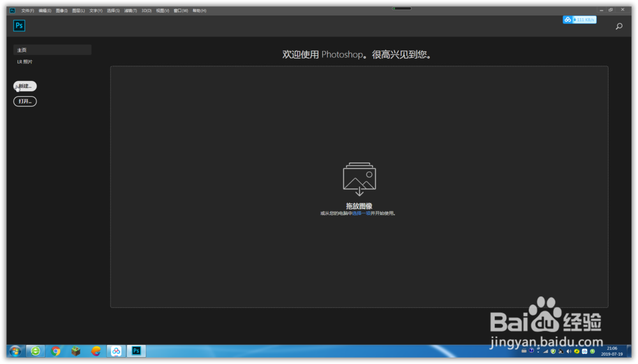Open the 帮助(H) menu
Image resolution: width=638 pixels, height=364 pixels.
click(x=199, y=11)
